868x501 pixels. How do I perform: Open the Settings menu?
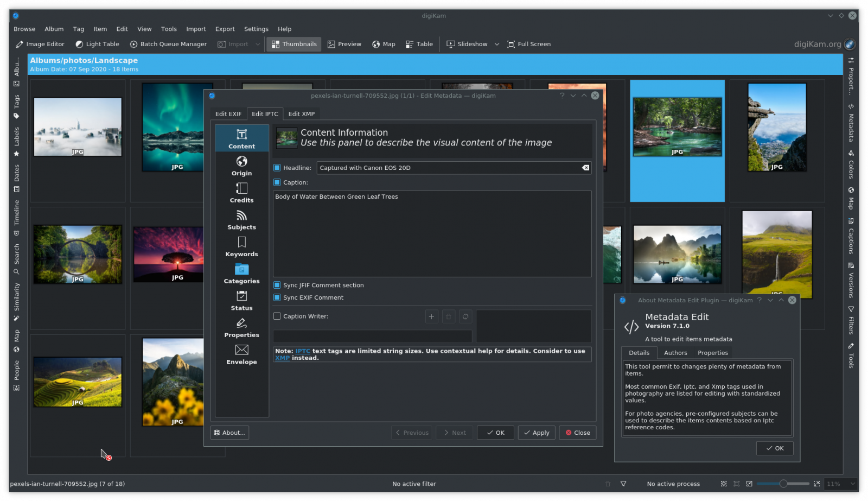tap(256, 29)
